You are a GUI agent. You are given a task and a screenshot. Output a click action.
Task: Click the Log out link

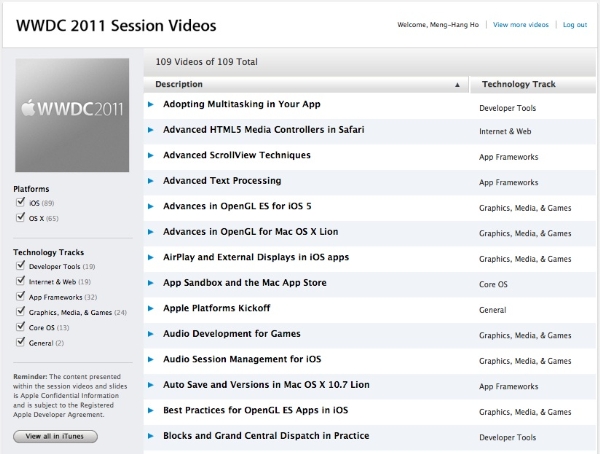click(575, 25)
